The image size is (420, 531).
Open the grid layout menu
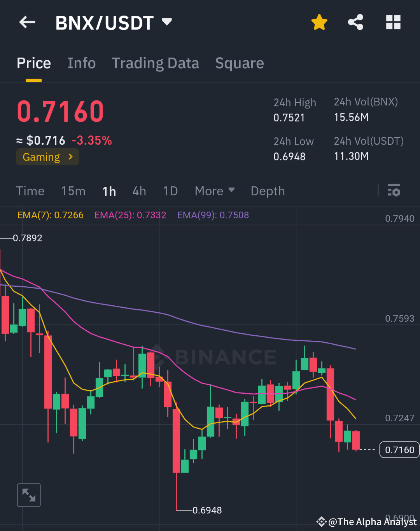[393, 22]
